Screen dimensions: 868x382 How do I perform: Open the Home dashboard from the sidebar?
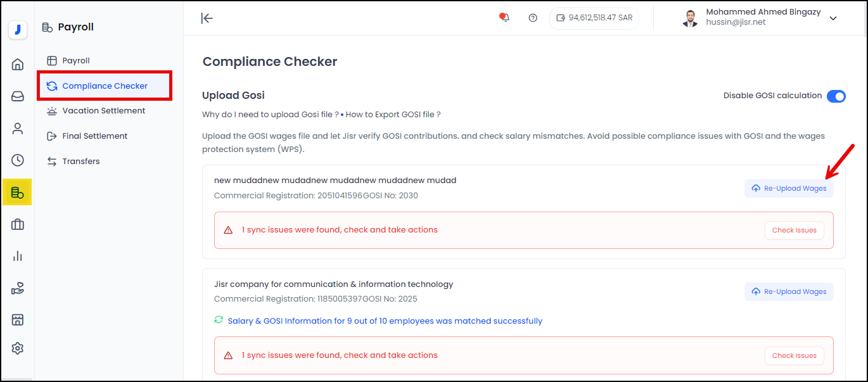click(x=17, y=64)
